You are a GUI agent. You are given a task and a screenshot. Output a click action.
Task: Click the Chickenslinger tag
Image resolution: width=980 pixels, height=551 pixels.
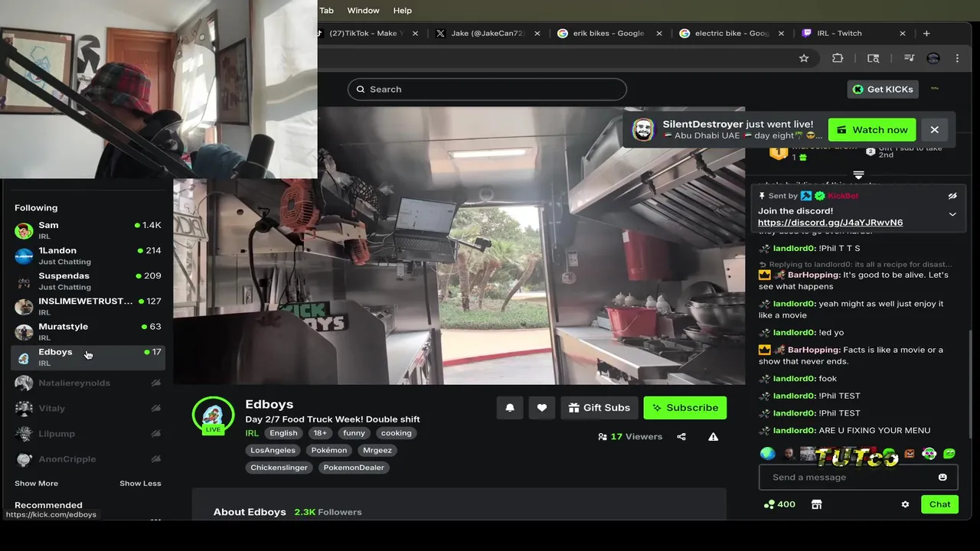coord(279,468)
